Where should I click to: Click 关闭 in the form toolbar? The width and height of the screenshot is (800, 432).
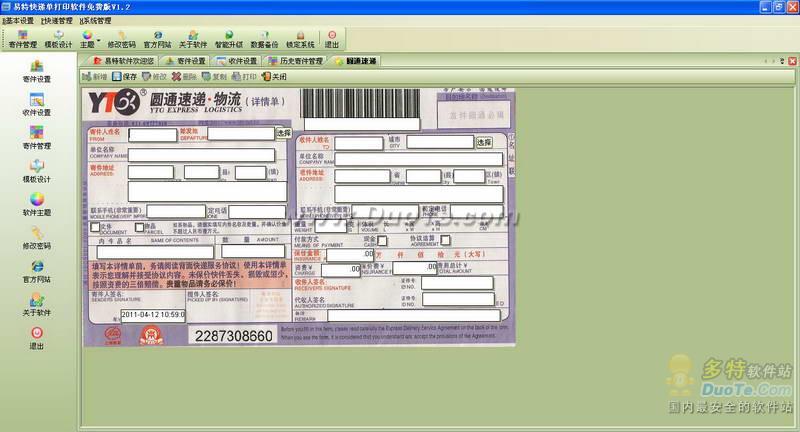click(274, 77)
